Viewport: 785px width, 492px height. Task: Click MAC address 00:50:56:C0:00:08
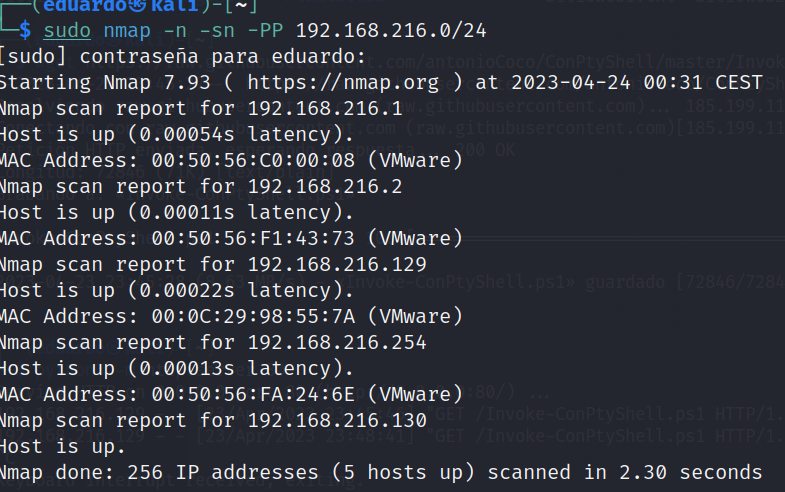[x=253, y=160]
